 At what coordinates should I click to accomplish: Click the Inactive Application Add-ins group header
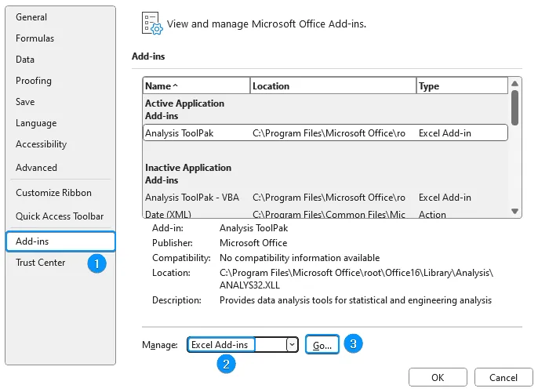pos(188,174)
